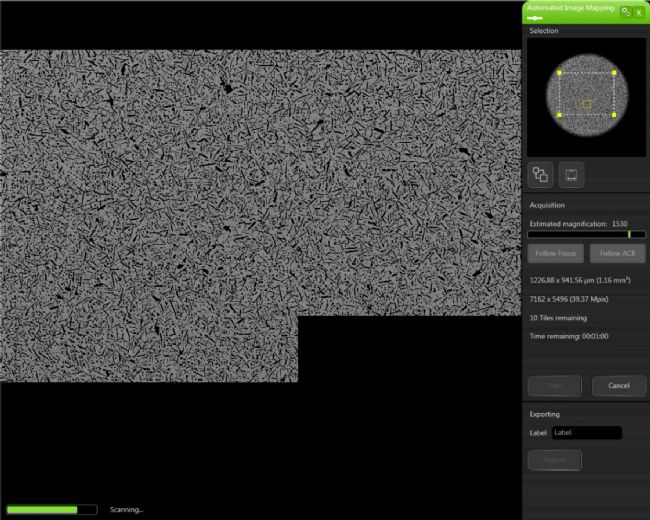Click the Label text input field
Image resolution: width=650 pixels, height=520 pixels.
coord(586,433)
